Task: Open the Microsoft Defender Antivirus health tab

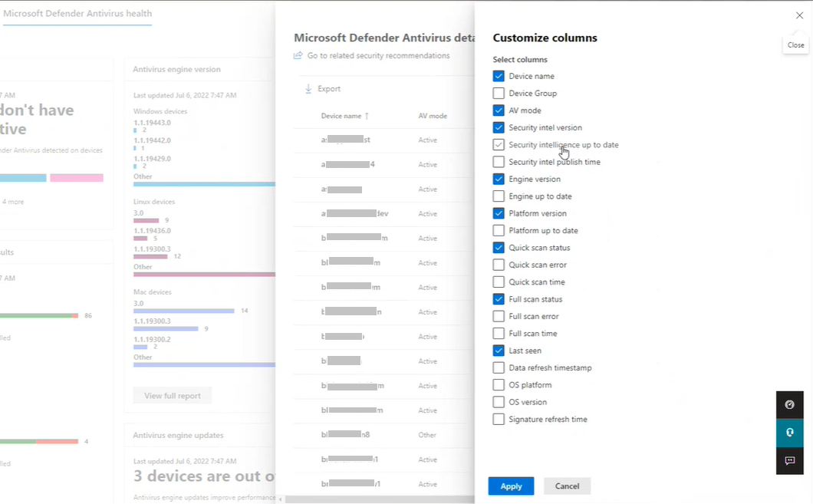Action: click(77, 14)
